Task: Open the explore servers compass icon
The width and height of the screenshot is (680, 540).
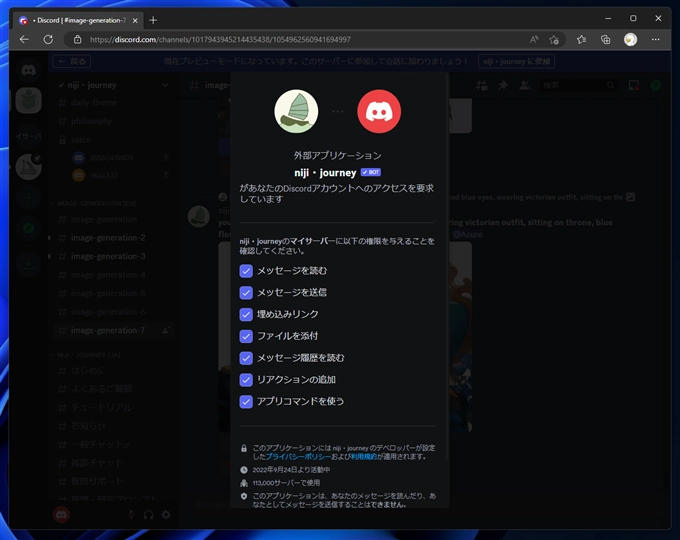Action: coord(29,228)
